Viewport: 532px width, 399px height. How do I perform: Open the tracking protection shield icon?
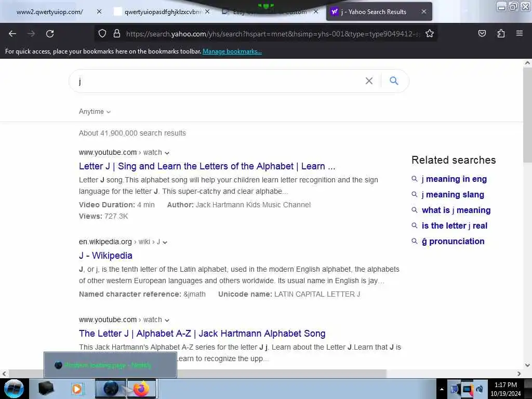pyautogui.click(x=102, y=33)
